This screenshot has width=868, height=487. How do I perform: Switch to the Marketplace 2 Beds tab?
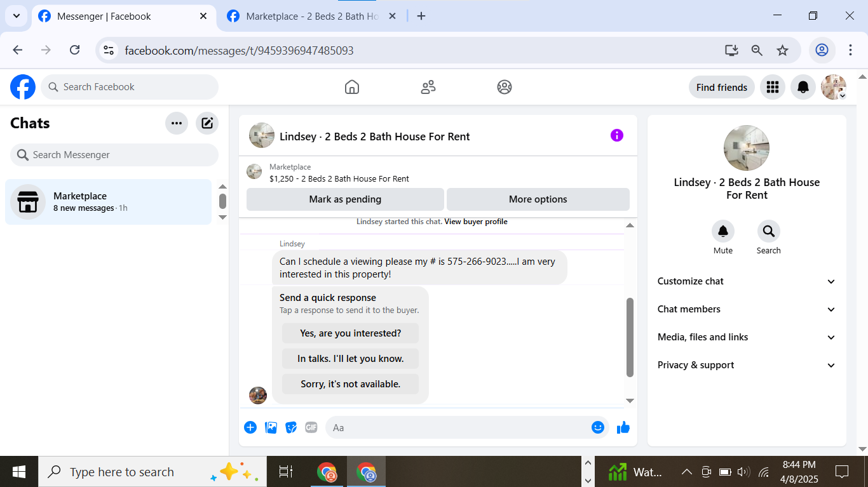coord(311,17)
